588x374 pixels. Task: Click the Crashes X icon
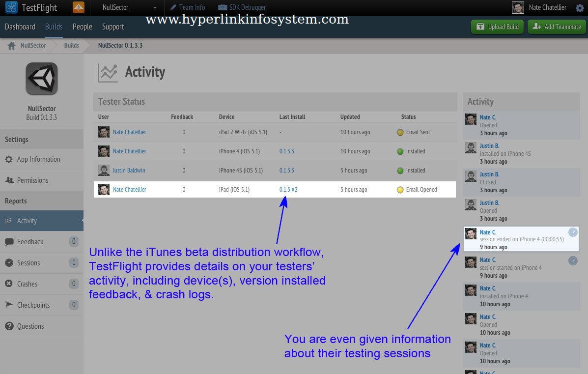(9, 284)
